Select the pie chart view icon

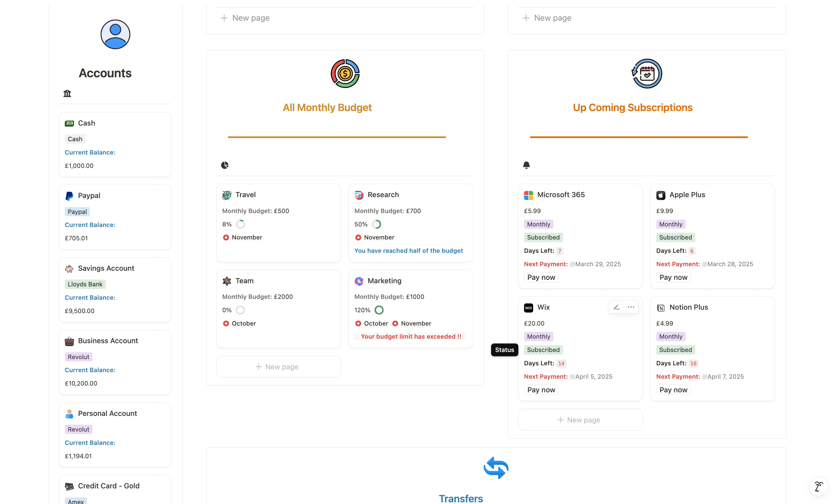225,165
